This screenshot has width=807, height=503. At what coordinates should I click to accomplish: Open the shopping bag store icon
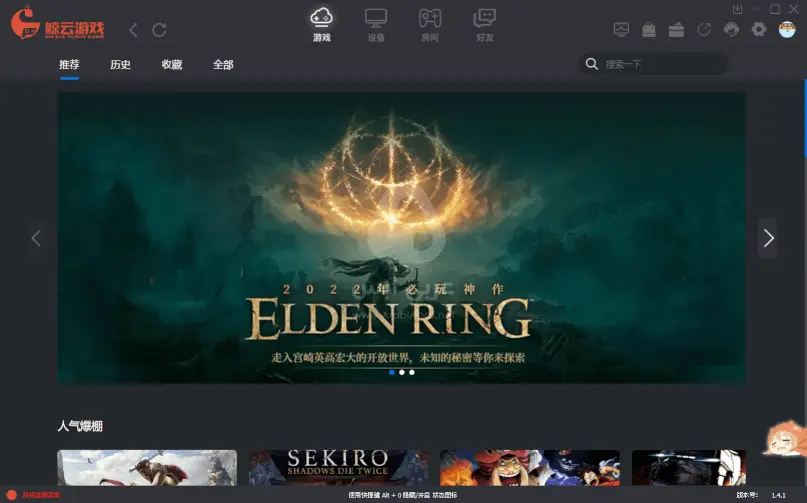pyautogui.click(x=649, y=30)
